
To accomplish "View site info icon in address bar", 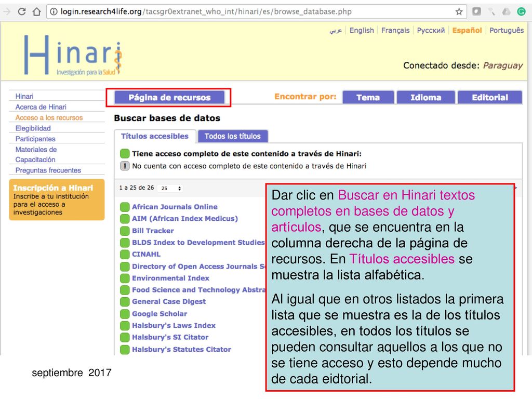I will pyautogui.click(x=54, y=11).
